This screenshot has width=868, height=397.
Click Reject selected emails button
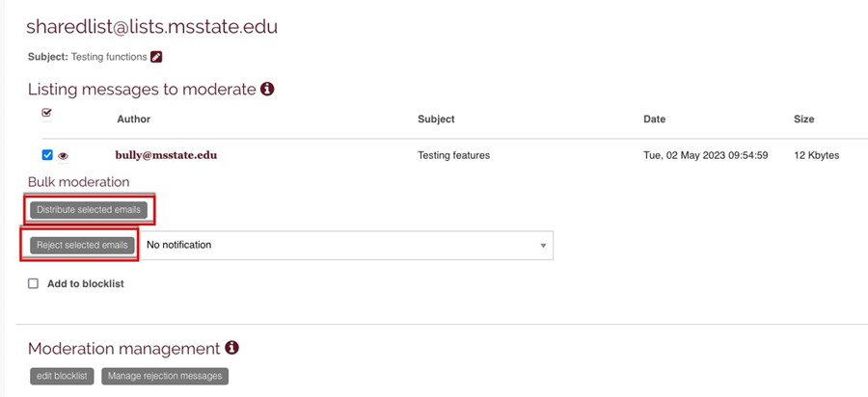tap(82, 245)
